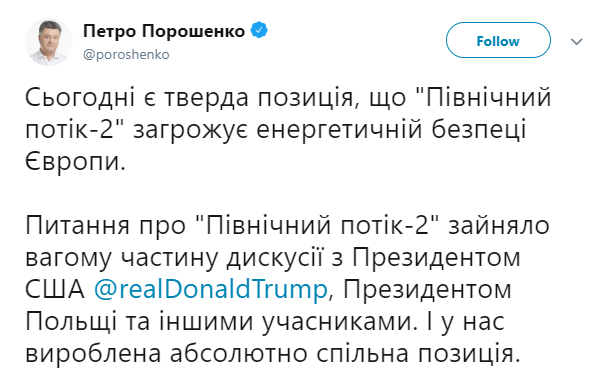Viewport: 612px width, 373px height.
Task: Click the display name Петро Порошенко
Action: pyautogui.click(x=164, y=31)
